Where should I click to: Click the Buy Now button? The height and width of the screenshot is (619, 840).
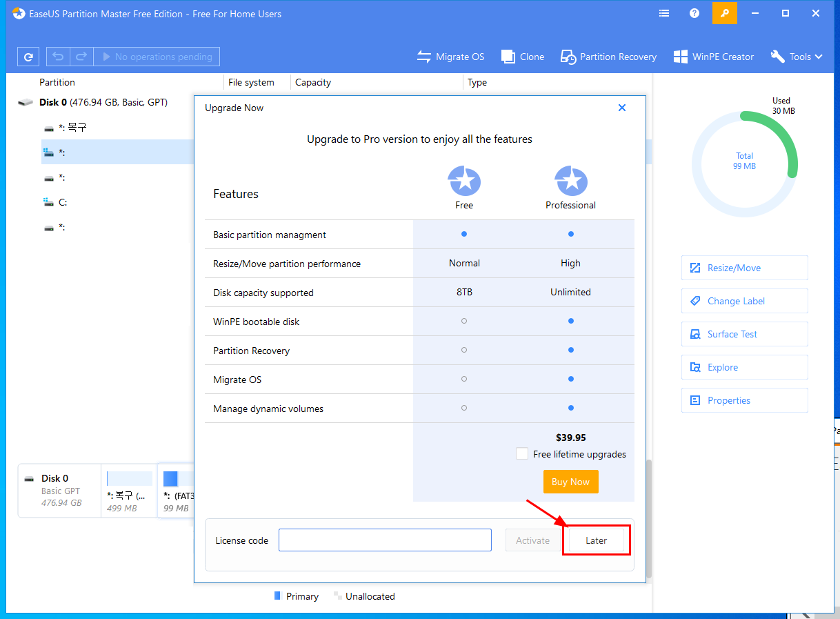(570, 482)
